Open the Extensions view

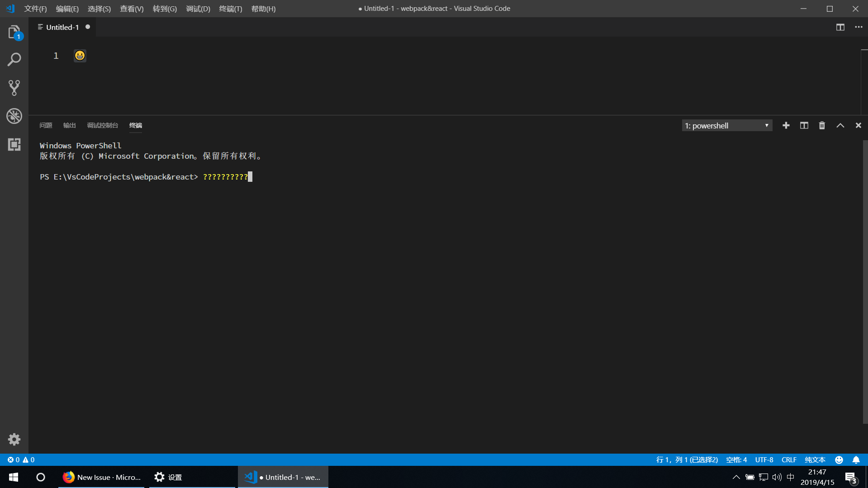coord(14,144)
